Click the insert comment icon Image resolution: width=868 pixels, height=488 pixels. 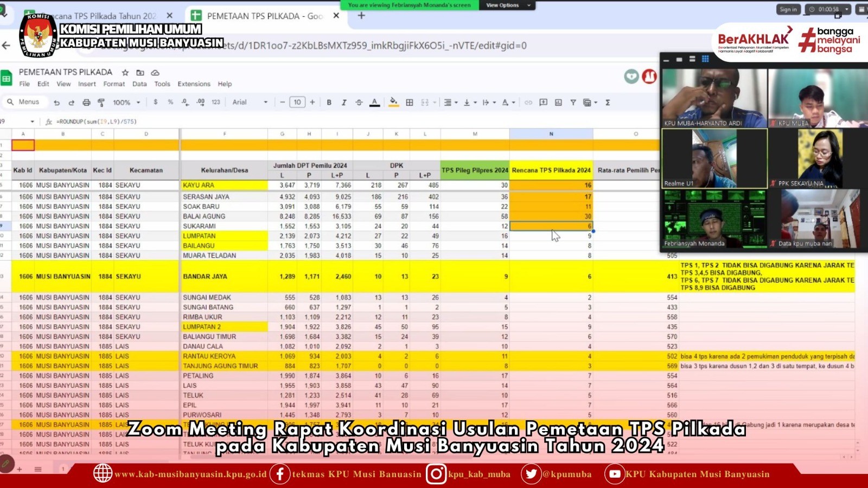(543, 102)
